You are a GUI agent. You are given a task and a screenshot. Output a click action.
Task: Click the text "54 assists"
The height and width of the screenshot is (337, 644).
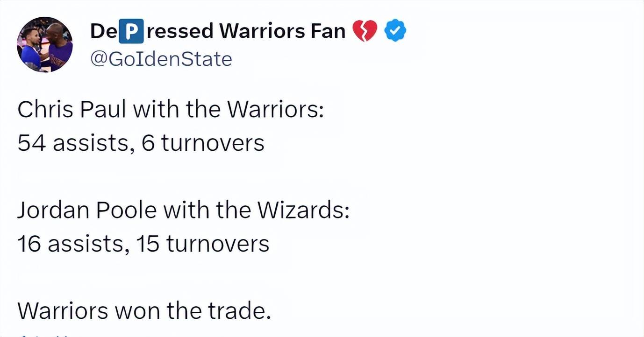tap(72, 143)
